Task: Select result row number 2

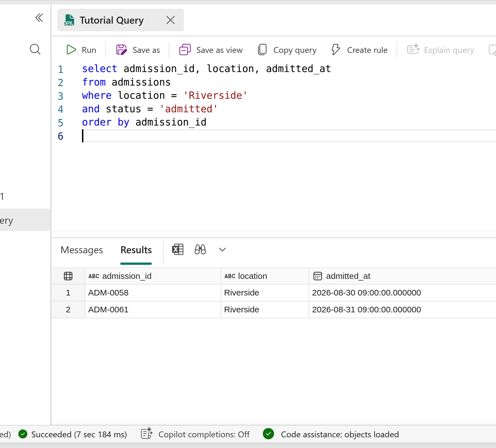Action: 68,310
